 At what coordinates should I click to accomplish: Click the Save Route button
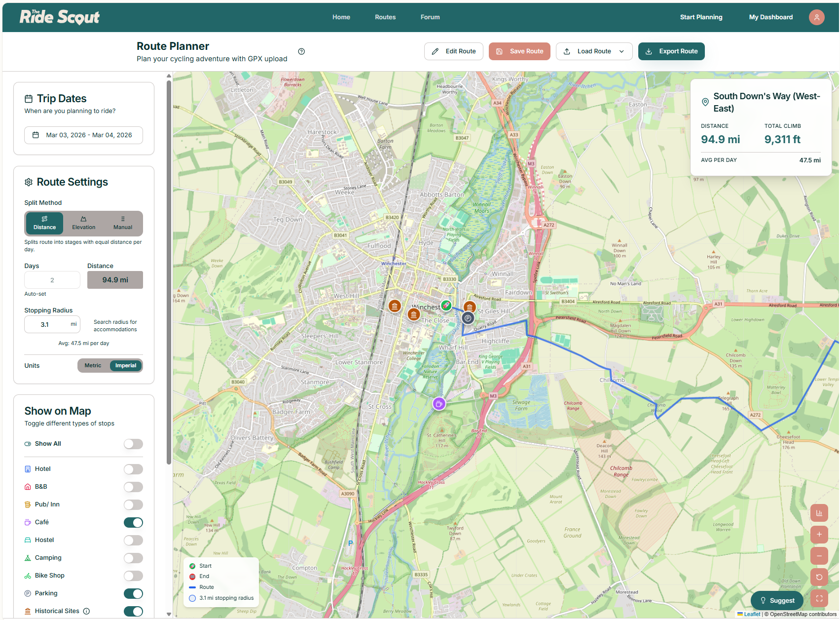[x=519, y=51]
